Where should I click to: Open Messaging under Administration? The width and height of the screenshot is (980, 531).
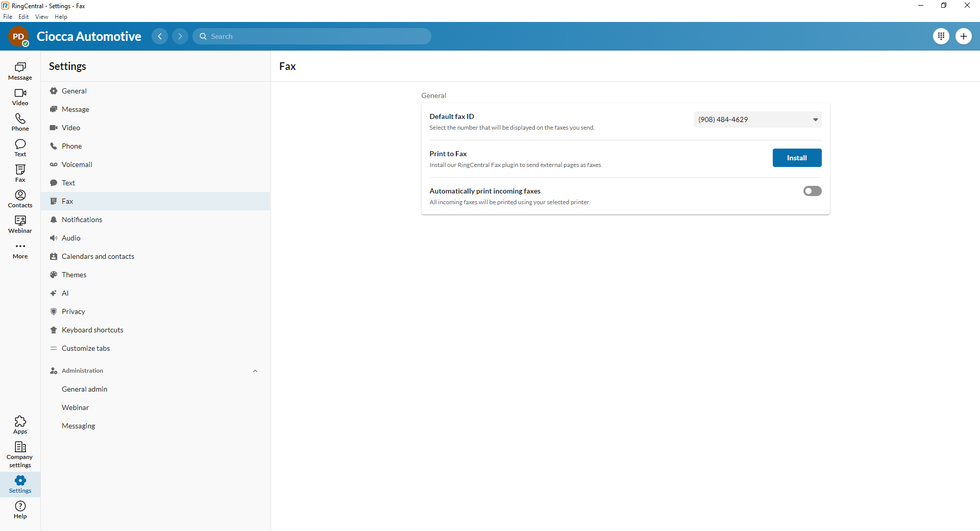point(156,426)
